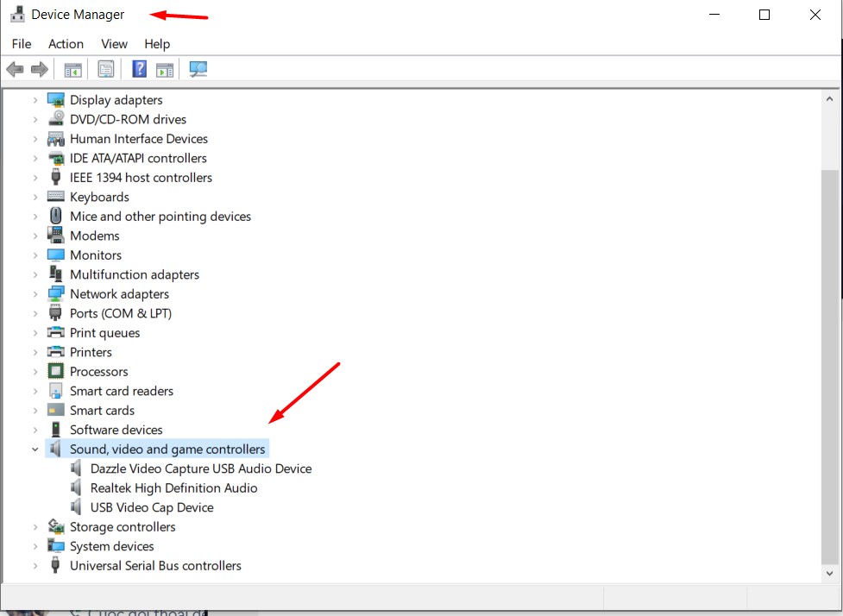
Task: Collapse Sound, video and game controllers node
Action: [35, 449]
